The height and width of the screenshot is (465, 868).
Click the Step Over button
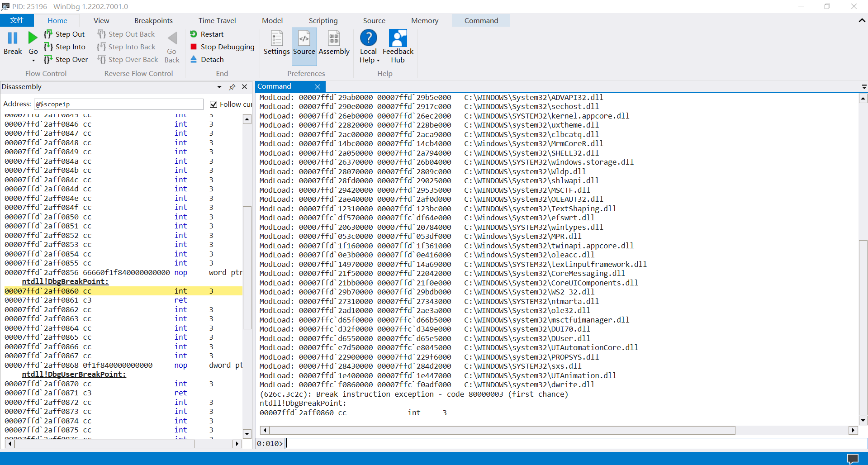pyautogui.click(x=66, y=60)
